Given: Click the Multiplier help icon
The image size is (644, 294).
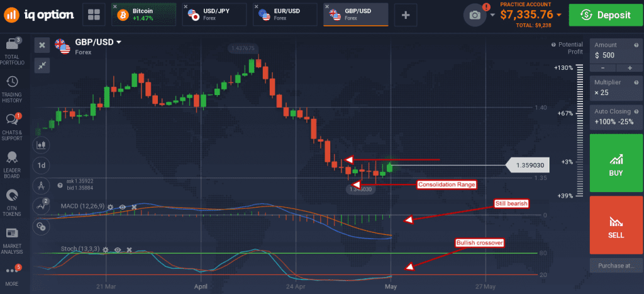Looking at the screenshot, I should pyautogui.click(x=636, y=82).
